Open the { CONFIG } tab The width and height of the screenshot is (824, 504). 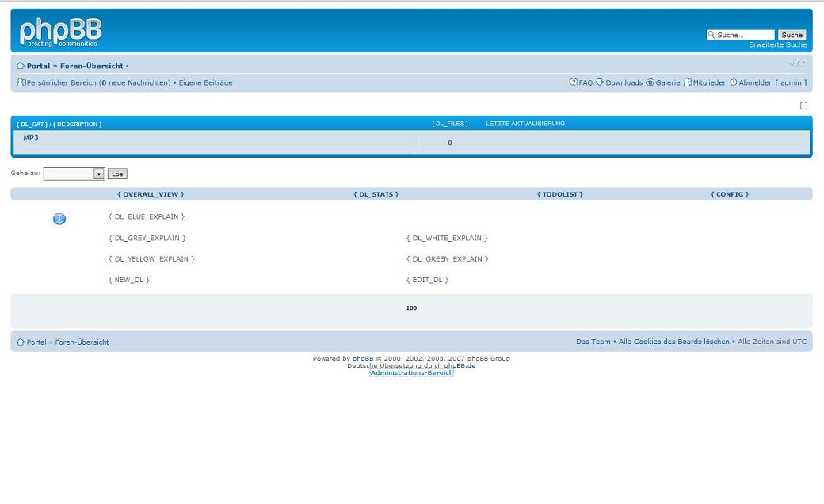point(729,194)
